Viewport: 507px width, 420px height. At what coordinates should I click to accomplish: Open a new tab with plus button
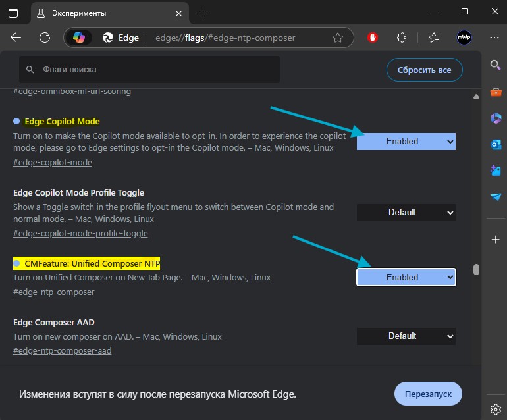[x=203, y=13]
